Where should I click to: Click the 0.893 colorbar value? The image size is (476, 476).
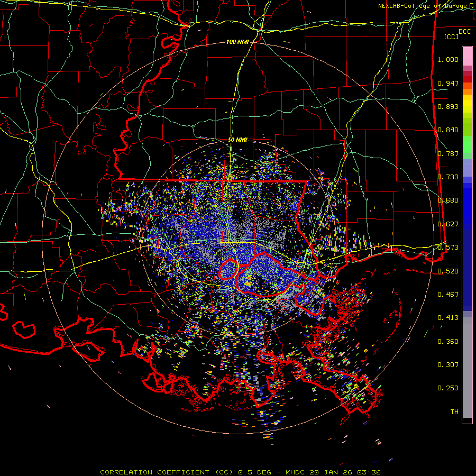[x=448, y=106]
